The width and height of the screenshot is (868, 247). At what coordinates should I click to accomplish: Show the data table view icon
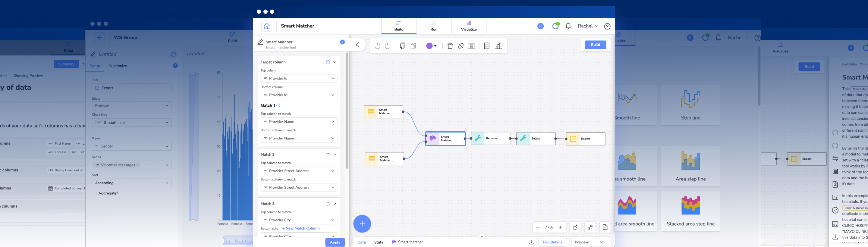pyautogui.click(x=486, y=46)
